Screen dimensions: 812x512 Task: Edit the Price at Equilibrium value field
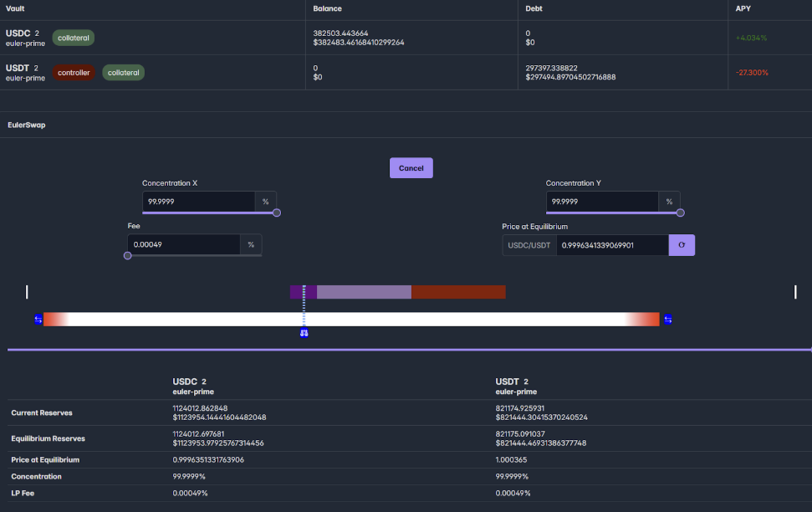click(611, 245)
